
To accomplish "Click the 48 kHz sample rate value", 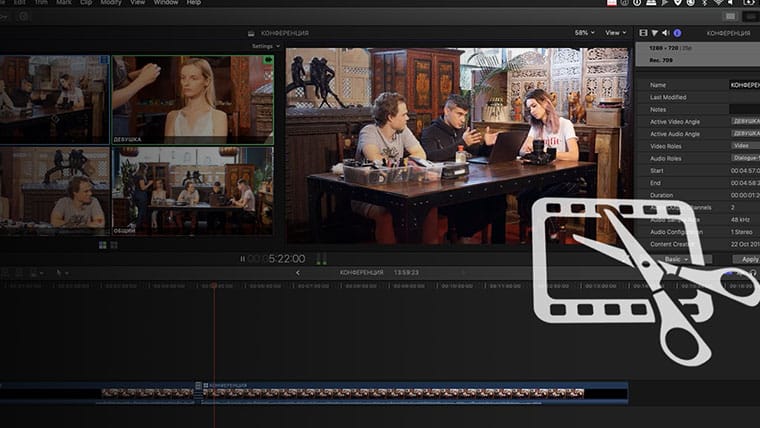I will (742, 220).
